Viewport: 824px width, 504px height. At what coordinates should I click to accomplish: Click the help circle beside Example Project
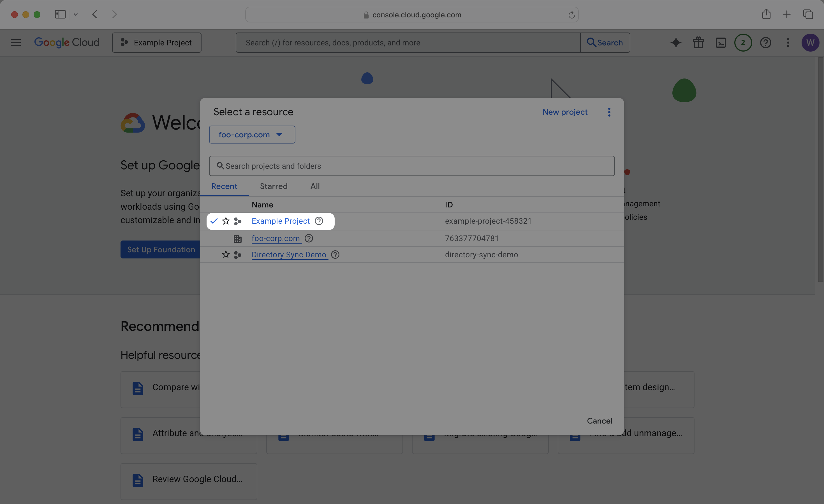click(x=318, y=221)
